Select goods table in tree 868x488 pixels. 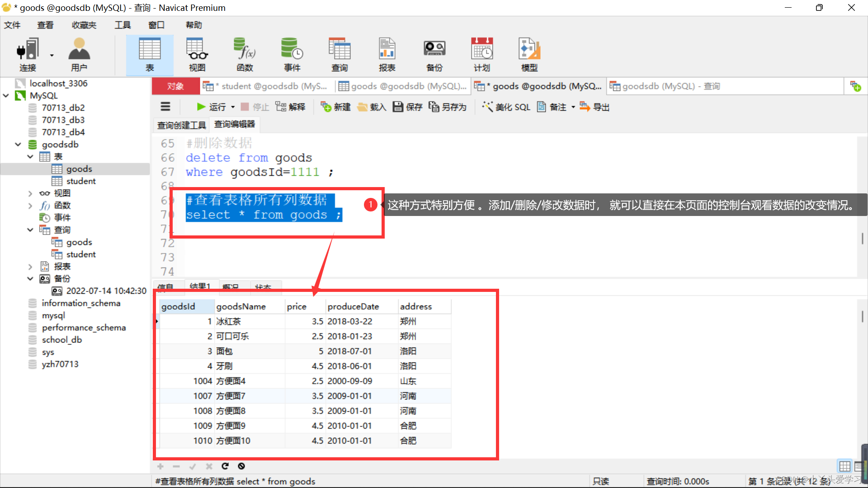click(79, 169)
